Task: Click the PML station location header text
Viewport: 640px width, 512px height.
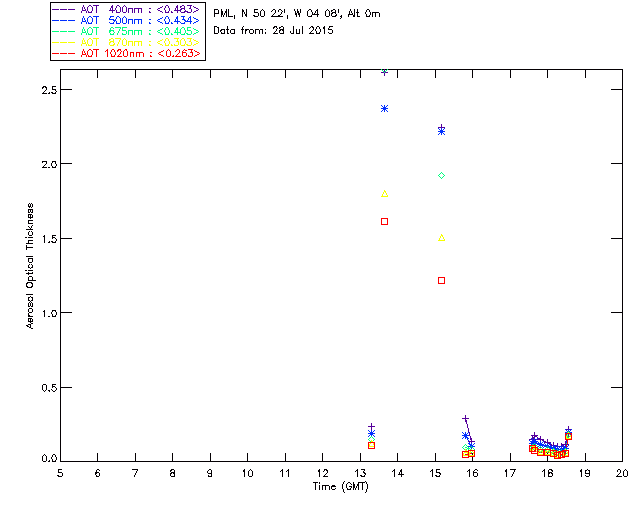Action: (x=297, y=14)
